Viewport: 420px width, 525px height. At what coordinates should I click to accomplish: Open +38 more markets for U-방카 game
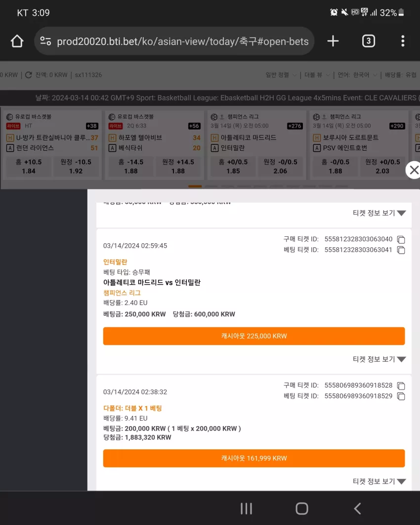pos(92,126)
